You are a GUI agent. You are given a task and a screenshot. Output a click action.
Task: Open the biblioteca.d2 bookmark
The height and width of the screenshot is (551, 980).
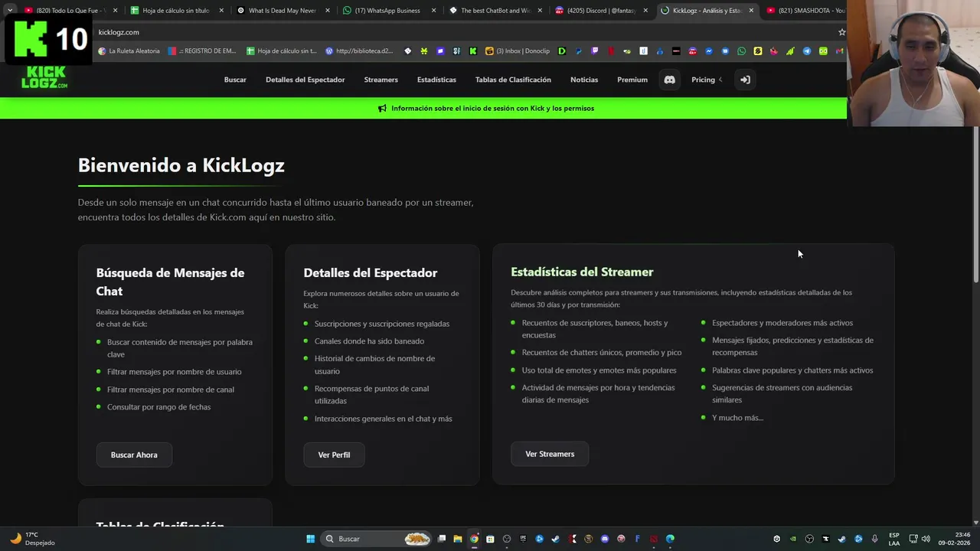click(359, 51)
